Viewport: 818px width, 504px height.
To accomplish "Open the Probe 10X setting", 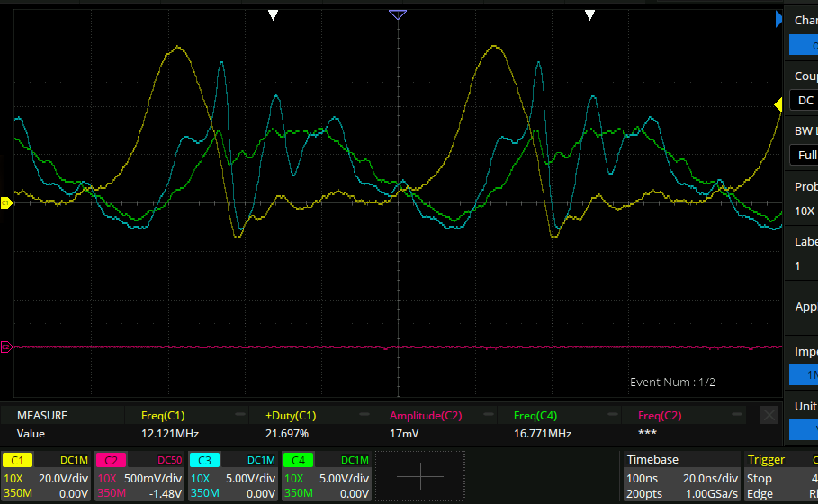I will coord(803,211).
